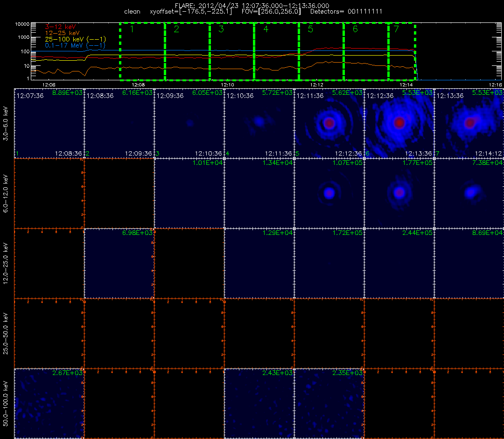Click the peak value 8.69E+04
Image resolution: width=504 pixels, height=439 pixels.
click(x=487, y=233)
